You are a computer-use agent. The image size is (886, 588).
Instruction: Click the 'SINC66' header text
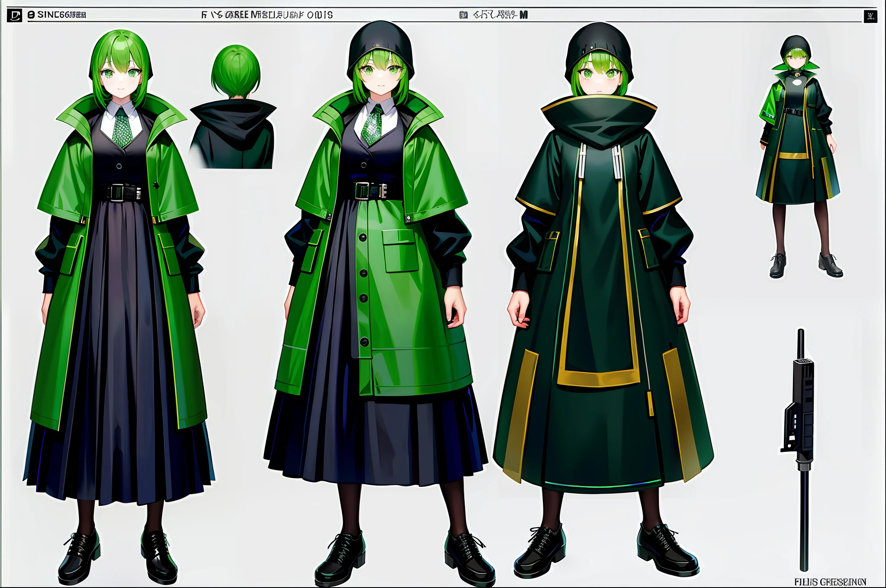click(57, 15)
